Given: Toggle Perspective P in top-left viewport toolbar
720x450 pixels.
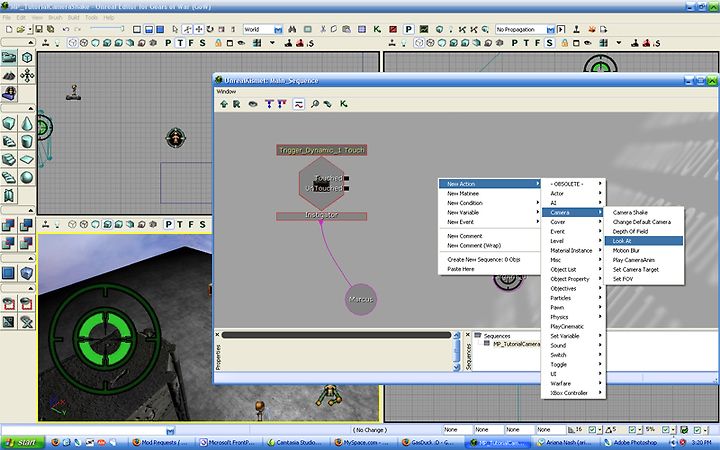Looking at the screenshot, I should 168,43.
